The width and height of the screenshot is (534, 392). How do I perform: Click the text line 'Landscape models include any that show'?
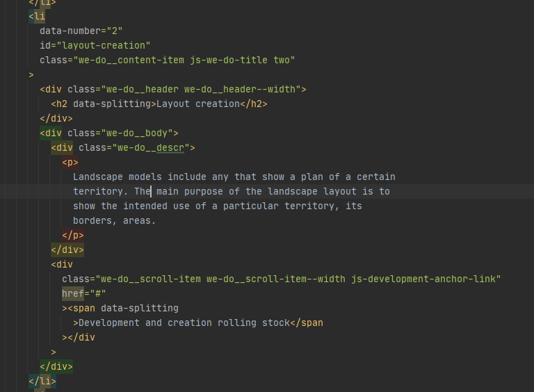point(234,177)
